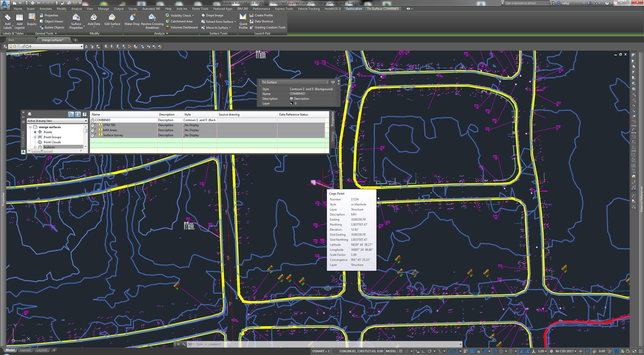
Task: Open the Catchment Area tool
Action: 179,21
